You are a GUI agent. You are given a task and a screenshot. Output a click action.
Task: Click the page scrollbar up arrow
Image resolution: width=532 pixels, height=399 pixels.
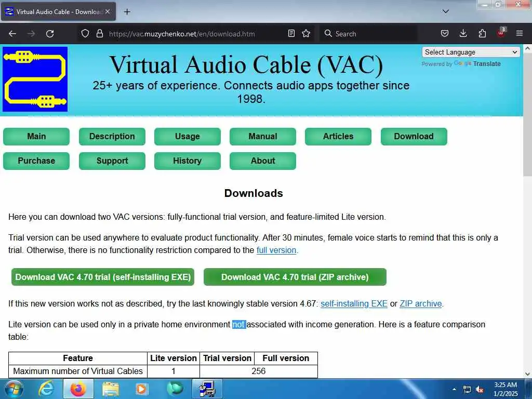tap(527, 48)
